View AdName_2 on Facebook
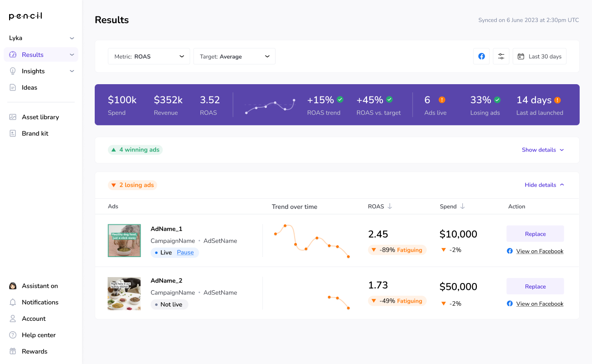Screen dimensions: 592x364 (540, 303)
